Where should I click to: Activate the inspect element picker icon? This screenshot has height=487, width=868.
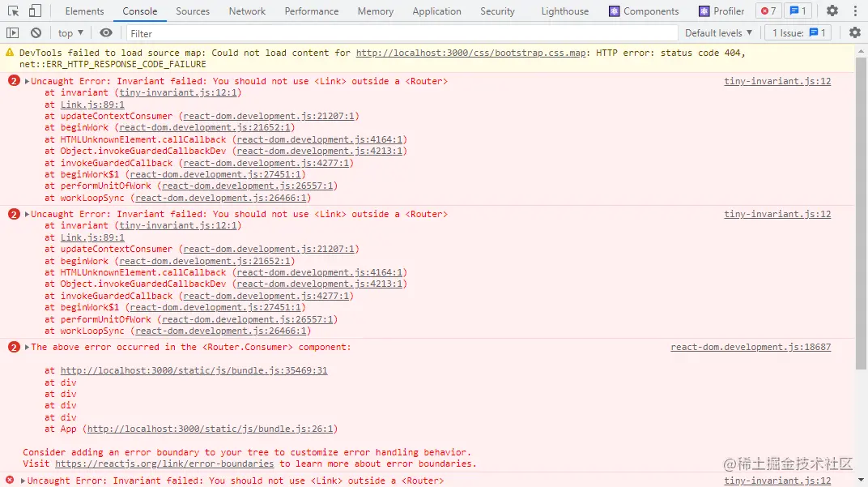13,11
